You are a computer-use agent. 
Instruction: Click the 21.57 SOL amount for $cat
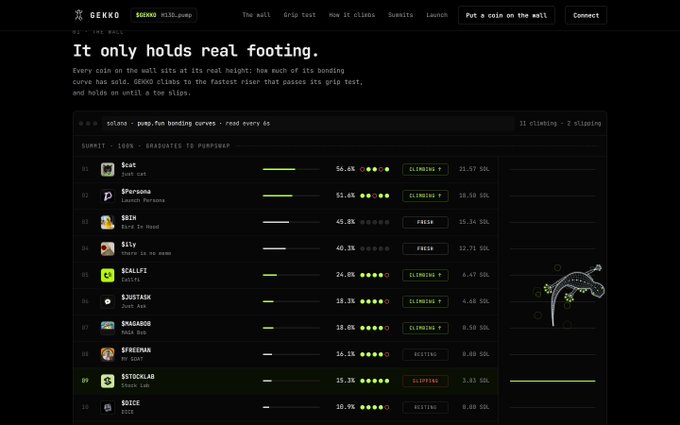pyautogui.click(x=474, y=169)
